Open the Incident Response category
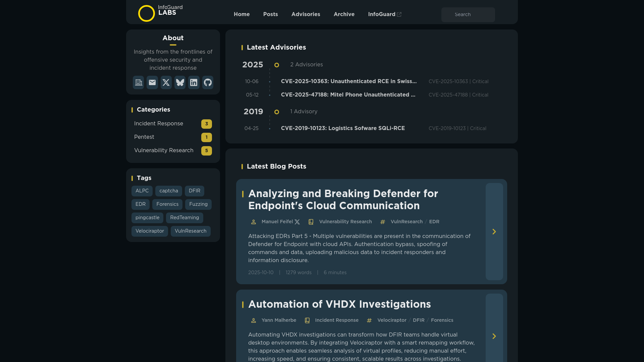The image size is (644, 362). (173, 124)
